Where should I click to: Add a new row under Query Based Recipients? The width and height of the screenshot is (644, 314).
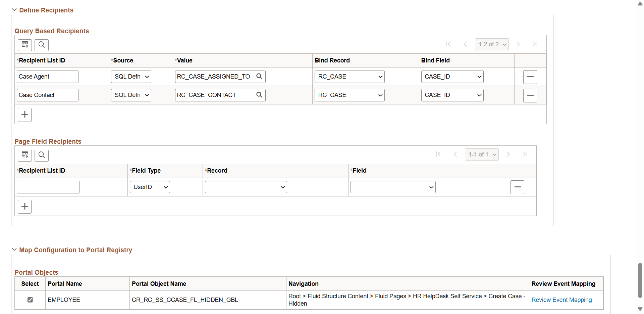tap(24, 115)
